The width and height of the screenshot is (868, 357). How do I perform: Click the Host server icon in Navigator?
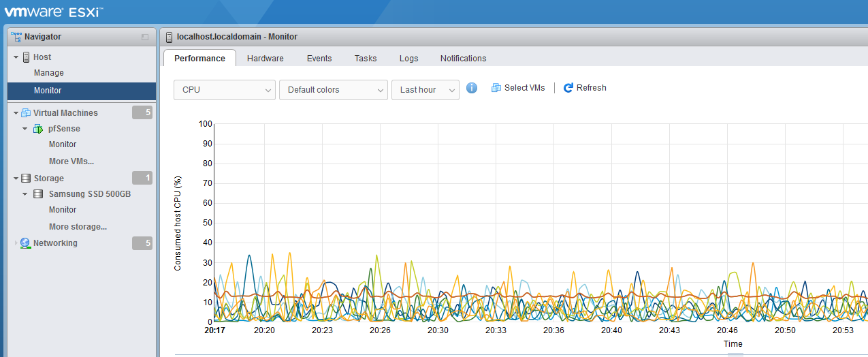coord(26,57)
